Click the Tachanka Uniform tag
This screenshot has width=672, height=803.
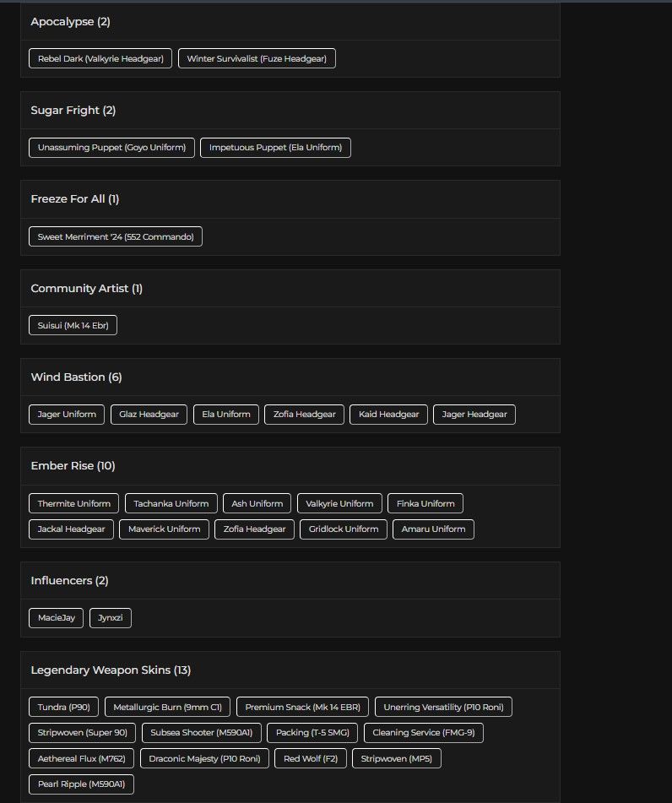click(171, 503)
